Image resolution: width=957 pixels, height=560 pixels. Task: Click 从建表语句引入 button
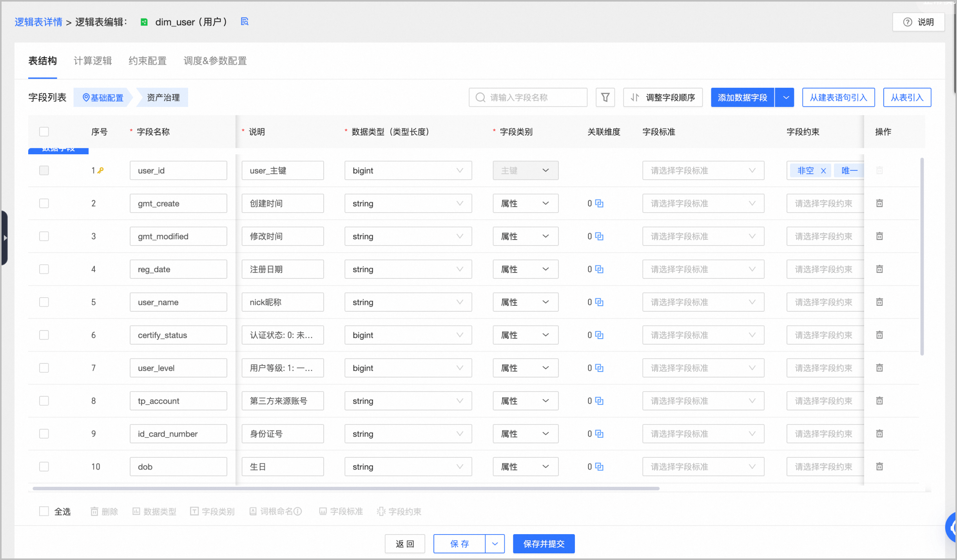(838, 98)
